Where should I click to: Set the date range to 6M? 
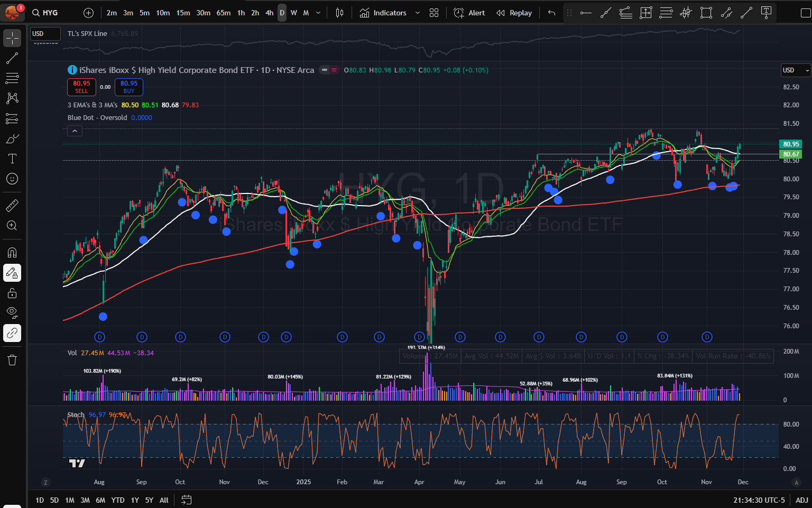(x=100, y=500)
